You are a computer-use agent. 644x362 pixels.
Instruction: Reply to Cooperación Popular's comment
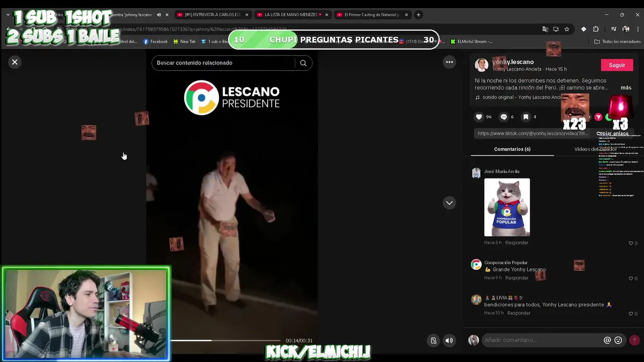tap(517, 278)
